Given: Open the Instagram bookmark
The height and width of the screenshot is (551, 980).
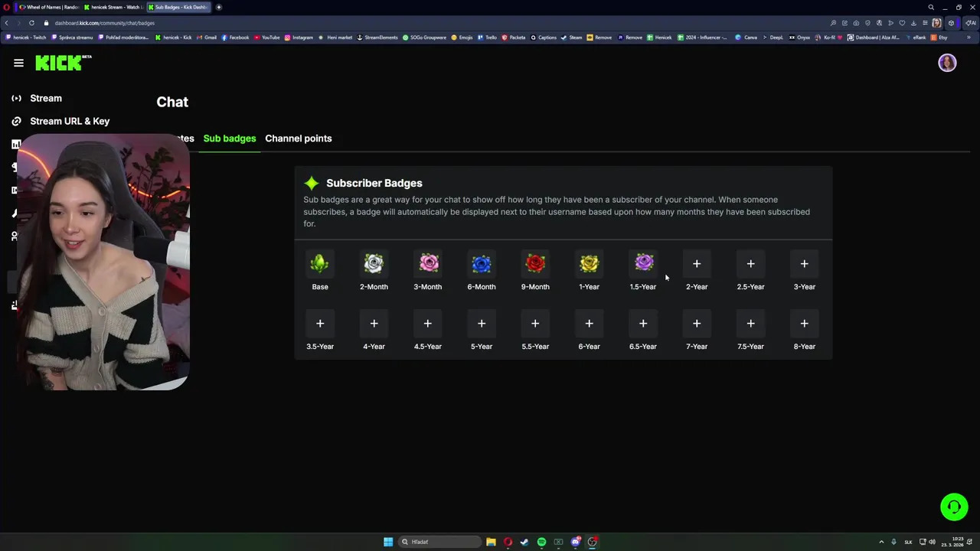Looking at the screenshot, I should 299,37.
